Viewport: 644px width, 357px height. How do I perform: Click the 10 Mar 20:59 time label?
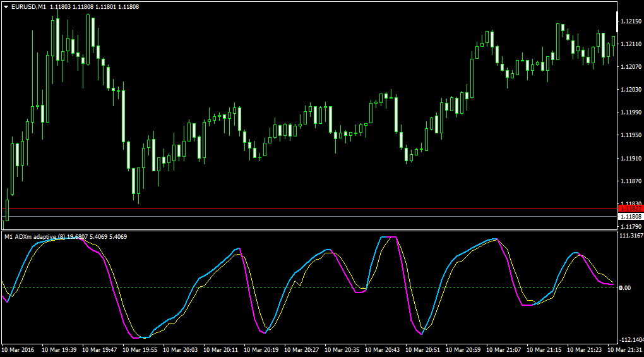(463, 350)
